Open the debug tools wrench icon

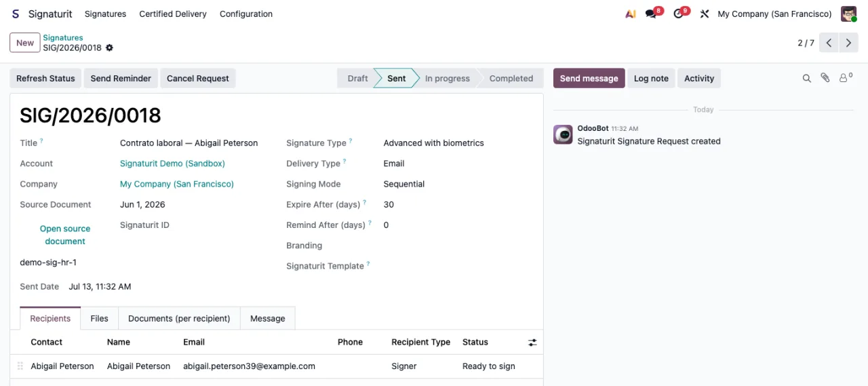coord(705,14)
